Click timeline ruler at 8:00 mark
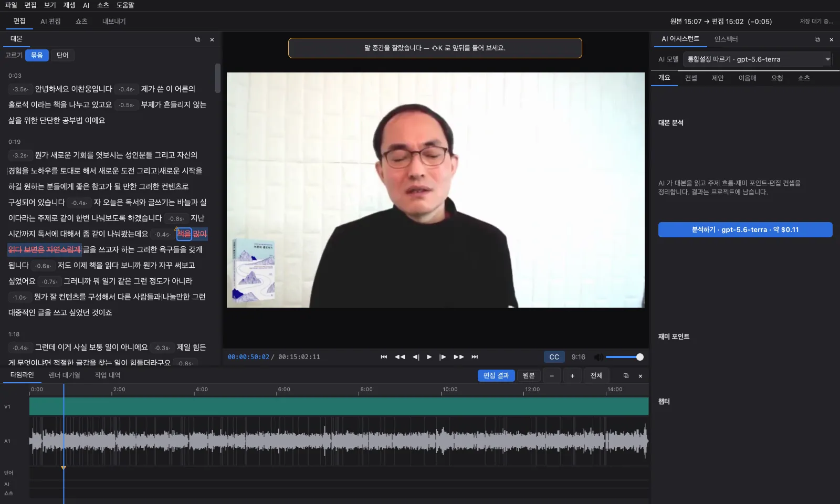 pyautogui.click(x=366, y=390)
